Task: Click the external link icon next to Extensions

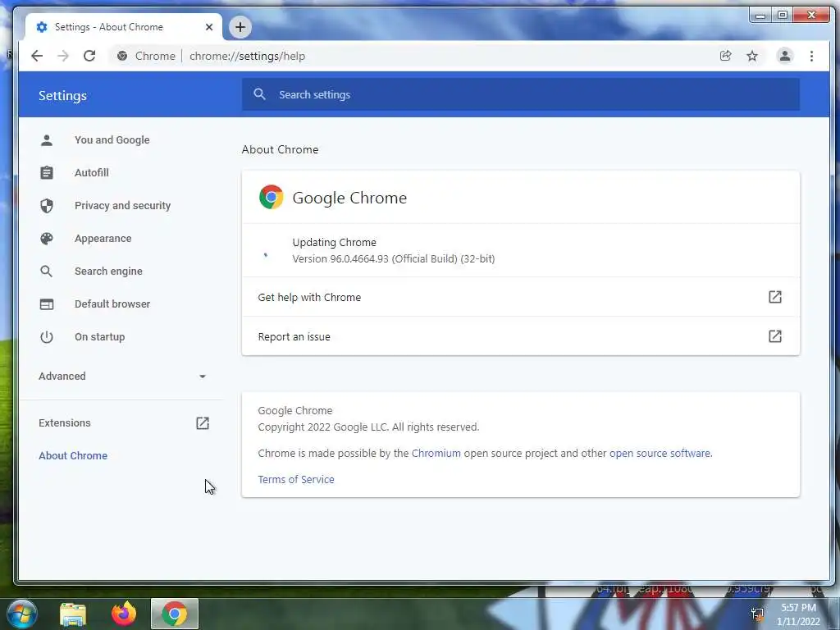Action: coord(203,423)
